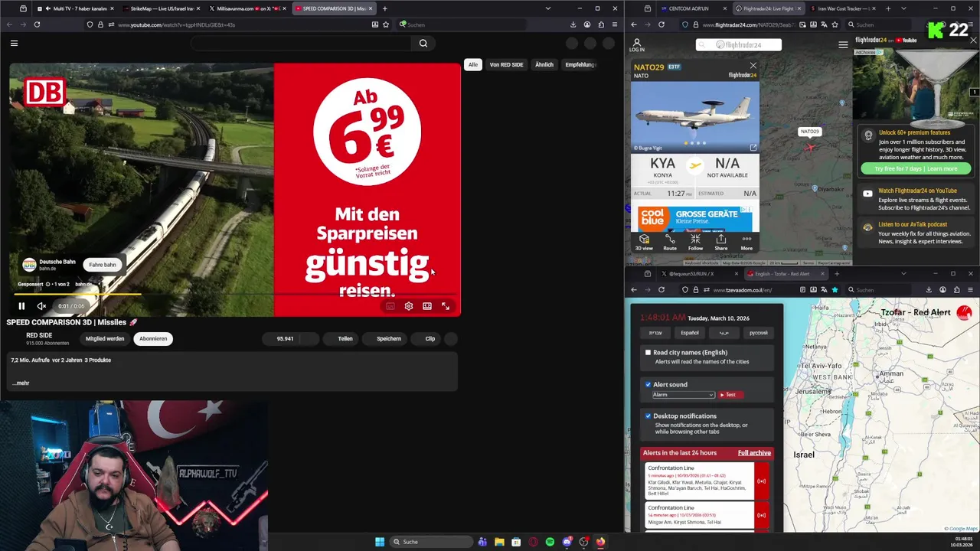Screen dimensions: 980x551
Task: Unmute the YouTube player volume icon
Action: pos(41,306)
